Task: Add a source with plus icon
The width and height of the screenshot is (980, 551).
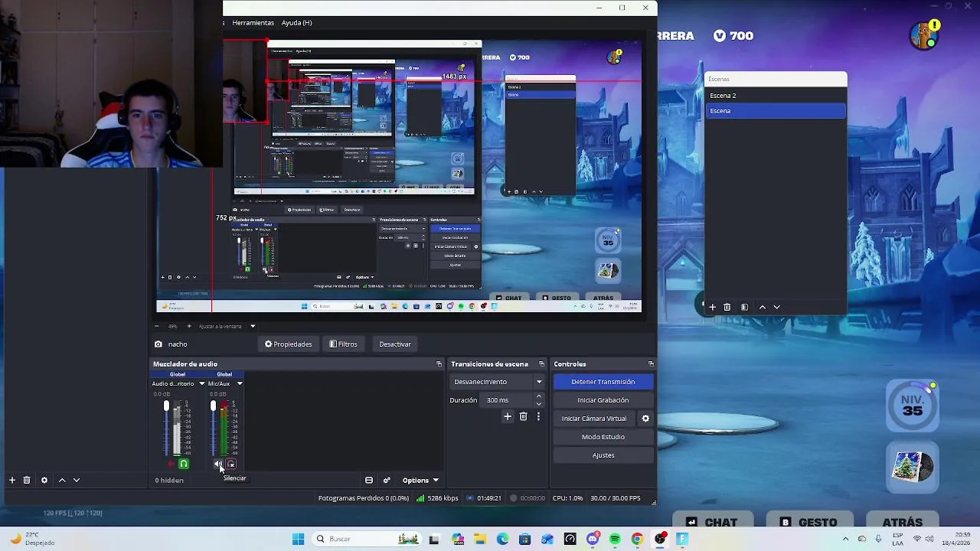Action: (11, 480)
